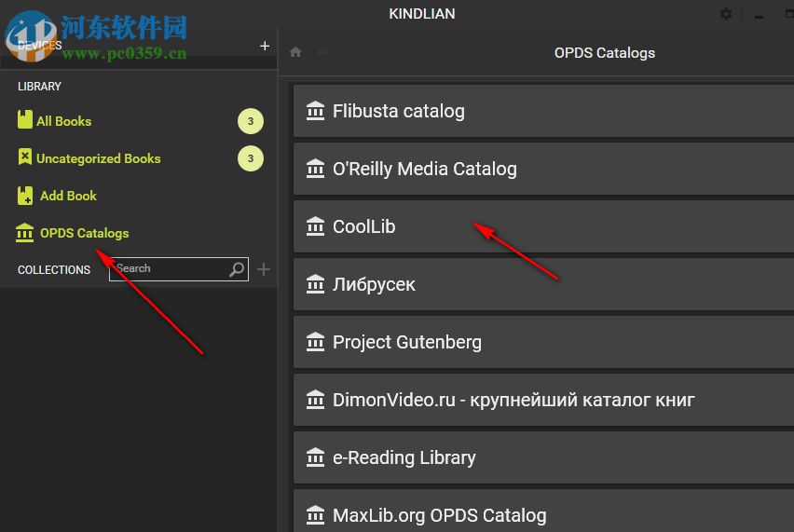Viewport: 794px width, 532px height.
Task: Click the library icon beside MaxLib.org
Action: pyautogui.click(x=315, y=514)
